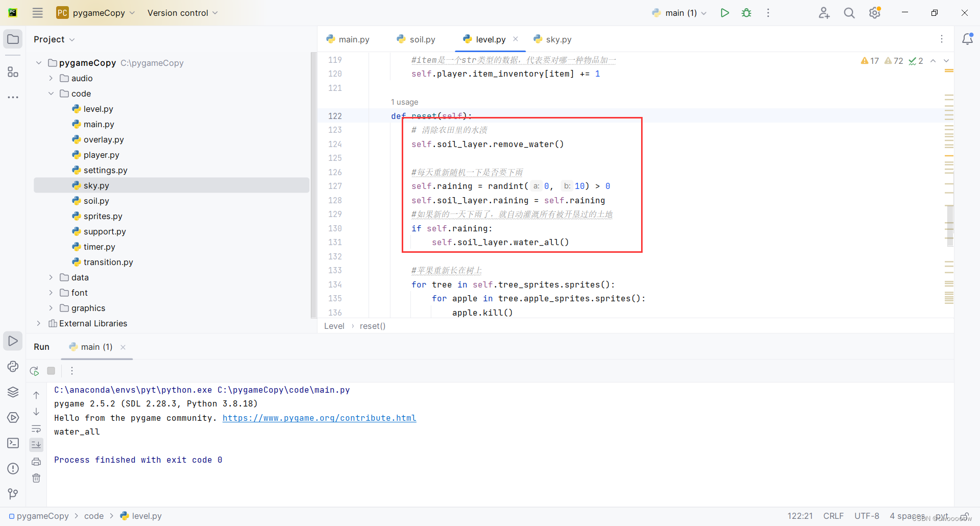The height and width of the screenshot is (526, 980).
Task: Switch to the main.py editor tab
Action: pyautogui.click(x=348, y=39)
